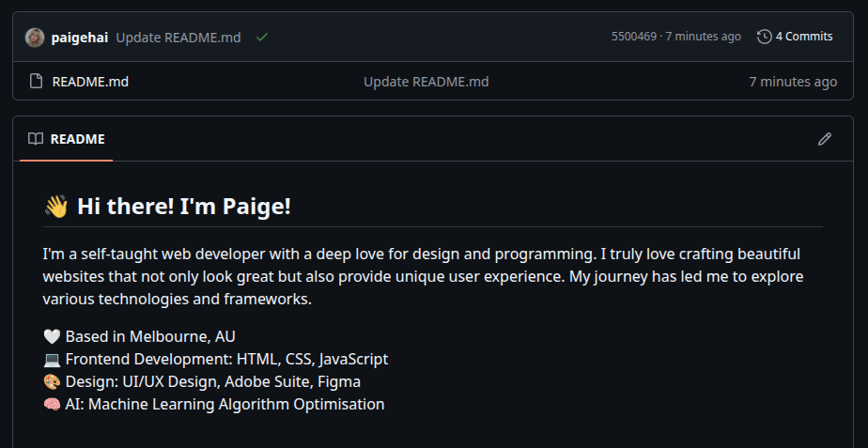The image size is (868, 448).
Task: Click the book icon on README tab
Action: click(36, 139)
